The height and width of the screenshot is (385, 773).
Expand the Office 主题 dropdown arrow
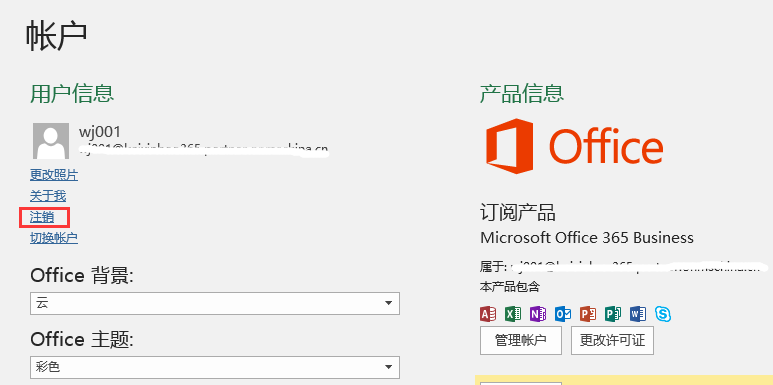[388, 367]
